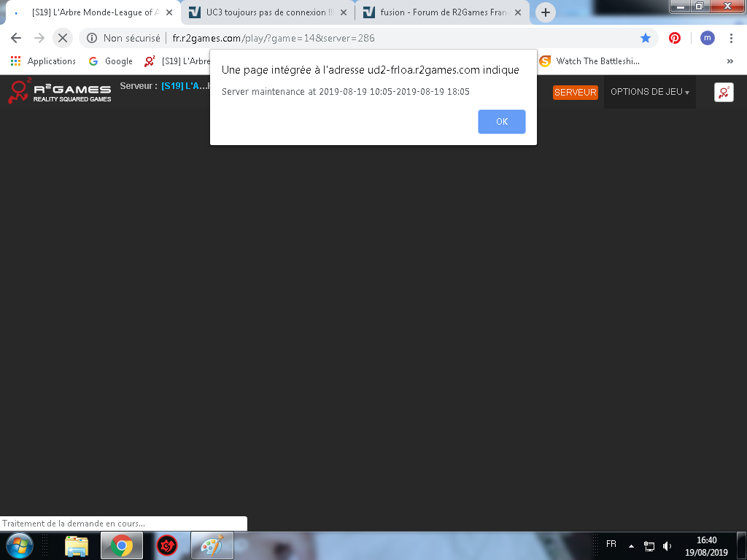This screenshot has height=560, width=747.
Task: Open the Chrome profile avatar
Action: click(x=707, y=38)
